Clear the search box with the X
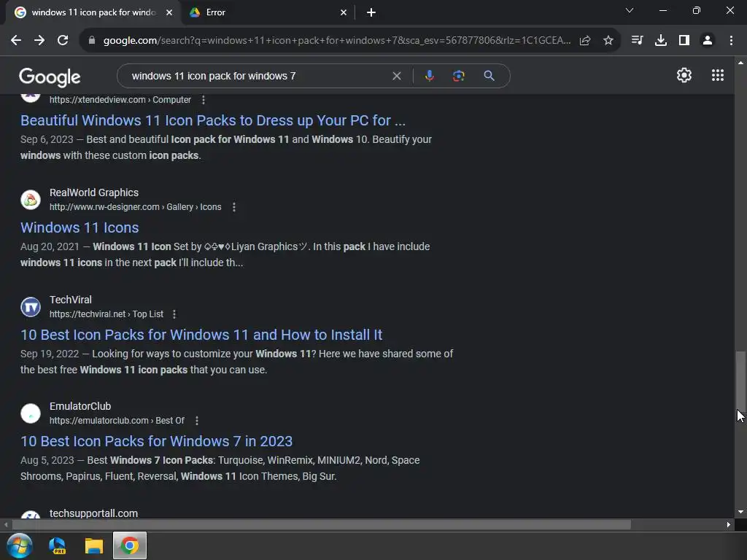Viewport: 747px width, 560px height. click(x=396, y=76)
